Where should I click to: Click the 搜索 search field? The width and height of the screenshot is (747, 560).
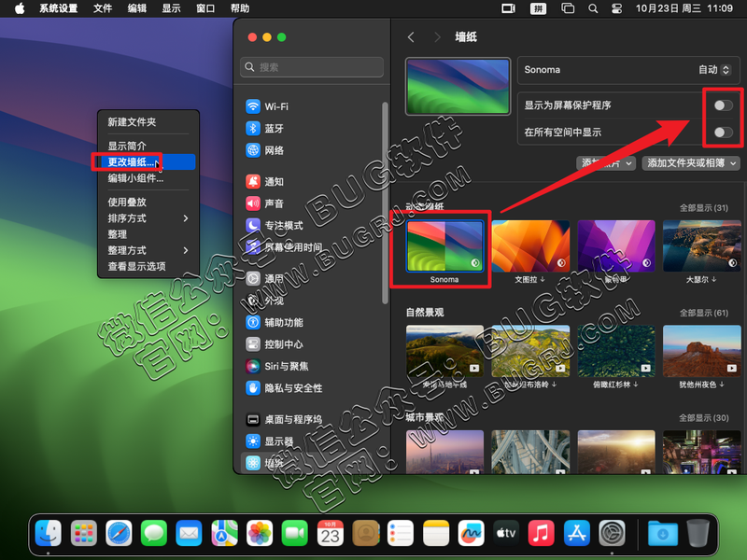pyautogui.click(x=312, y=67)
